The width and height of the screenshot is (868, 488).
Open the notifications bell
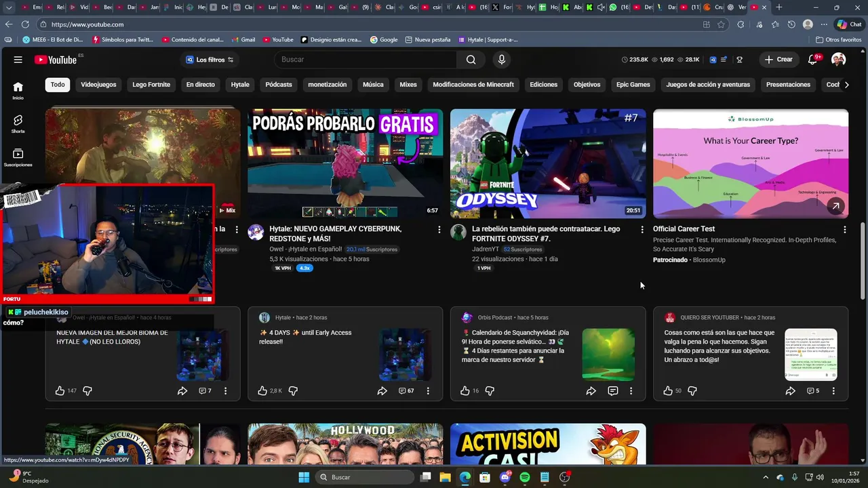[812, 60]
